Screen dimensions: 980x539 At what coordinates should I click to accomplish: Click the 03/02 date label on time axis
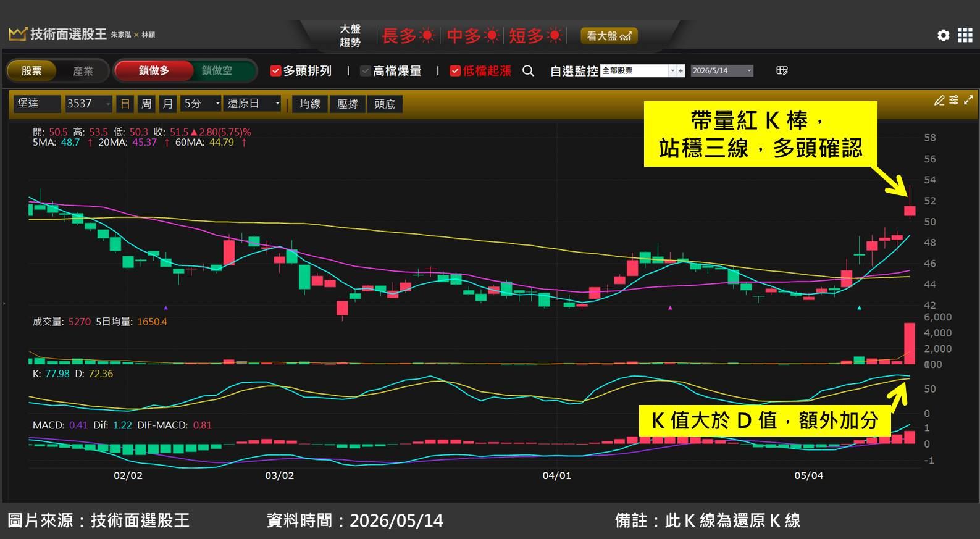pyautogui.click(x=280, y=475)
